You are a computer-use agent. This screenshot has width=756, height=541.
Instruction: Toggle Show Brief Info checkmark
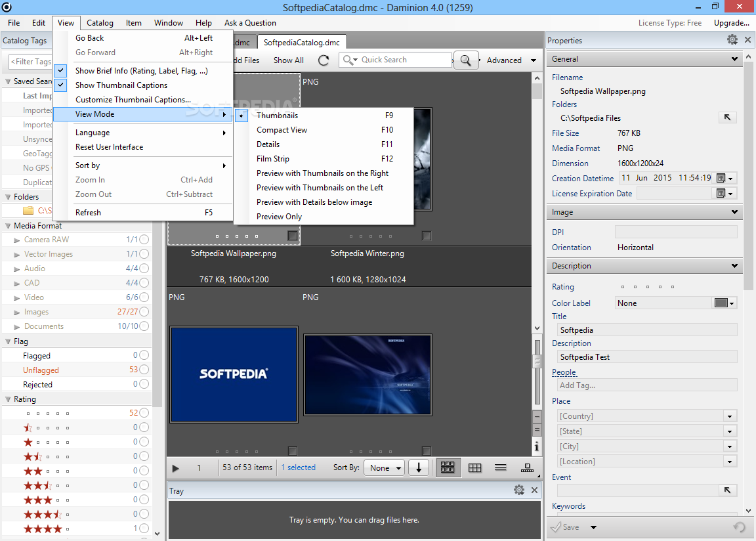[x=60, y=70]
